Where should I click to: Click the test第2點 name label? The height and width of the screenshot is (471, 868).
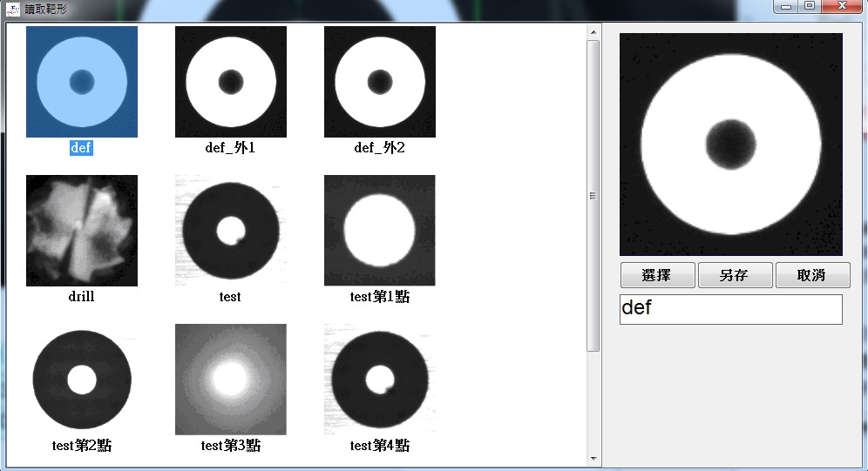(82, 446)
